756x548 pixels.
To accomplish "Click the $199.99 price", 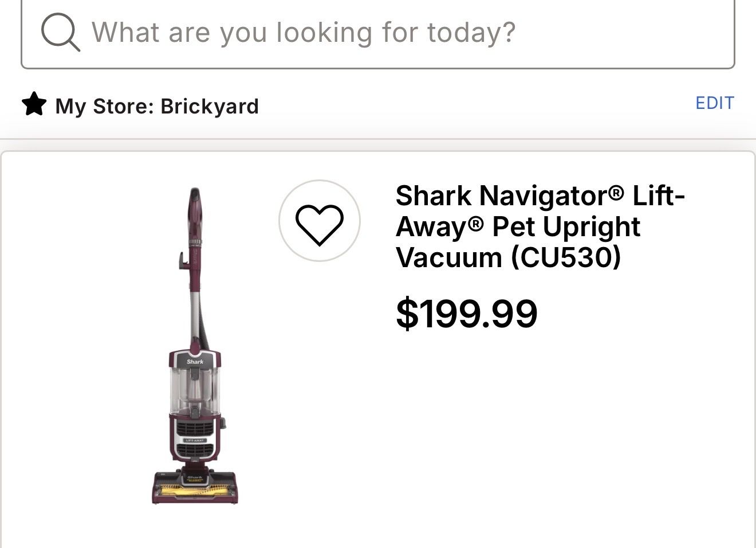I will (x=466, y=314).
